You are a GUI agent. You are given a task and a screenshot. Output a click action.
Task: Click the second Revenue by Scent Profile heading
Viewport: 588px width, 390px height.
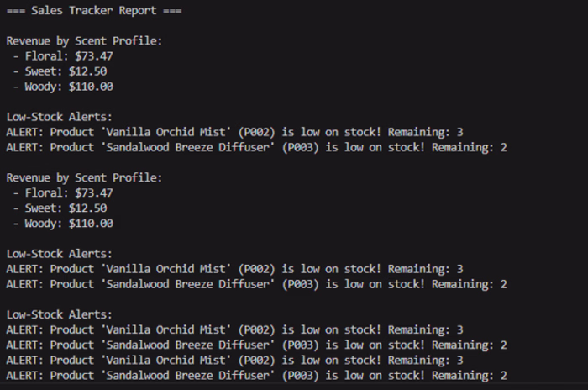[x=84, y=177]
